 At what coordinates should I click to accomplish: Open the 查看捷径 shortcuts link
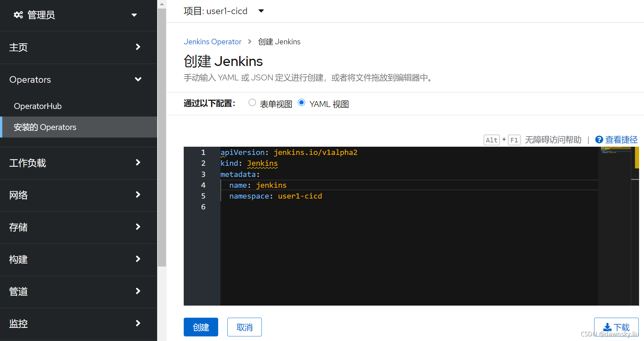621,140
